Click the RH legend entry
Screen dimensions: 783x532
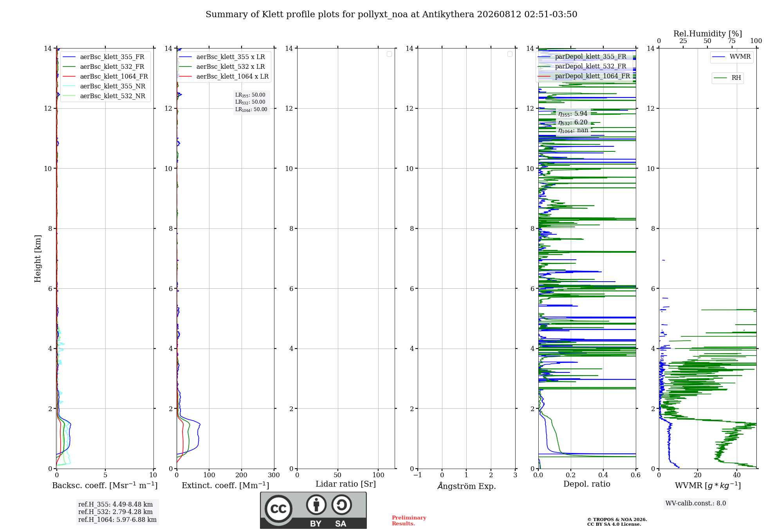tap(727, 78)
